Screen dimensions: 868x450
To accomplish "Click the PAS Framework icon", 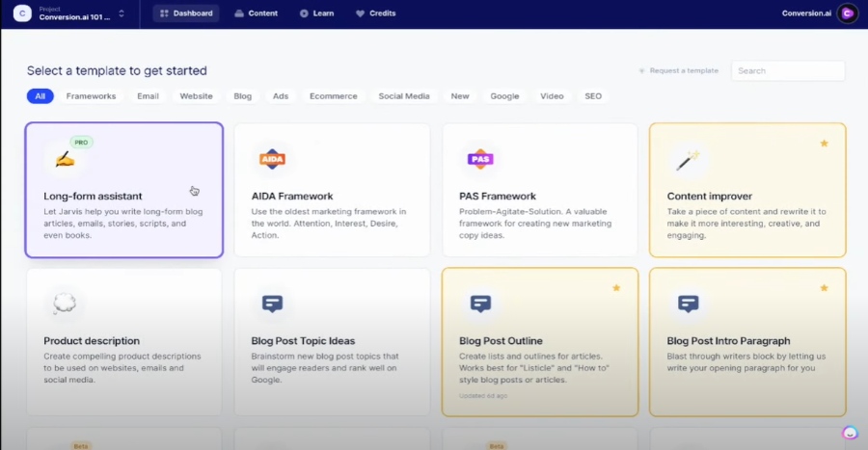I will [480, 159].
